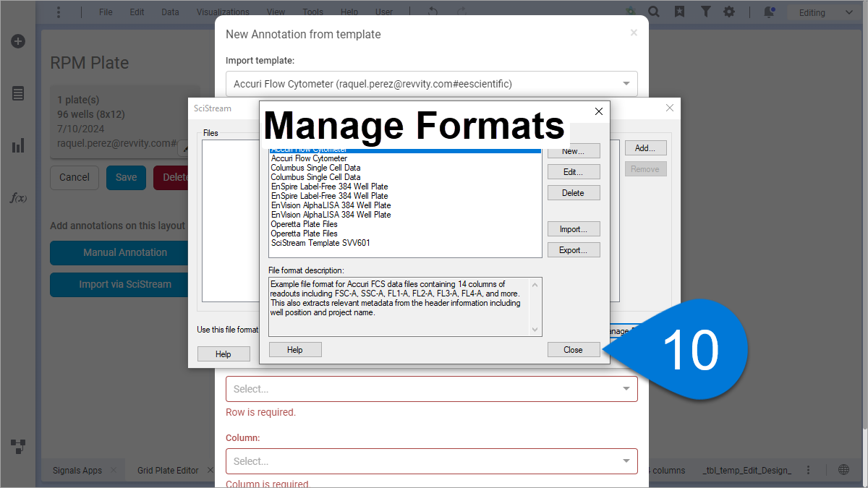This screenshot has width=868, height=488.
Task: Delete the selected file format
Action: point(574,193)
